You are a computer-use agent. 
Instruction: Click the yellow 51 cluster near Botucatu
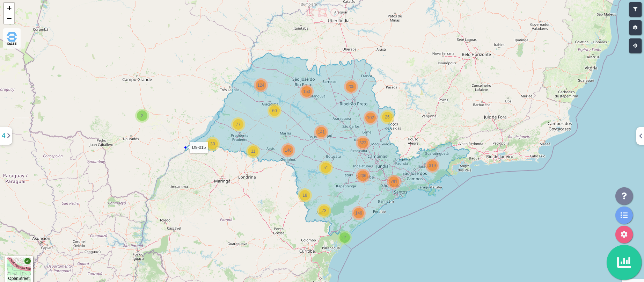[325, 168]
